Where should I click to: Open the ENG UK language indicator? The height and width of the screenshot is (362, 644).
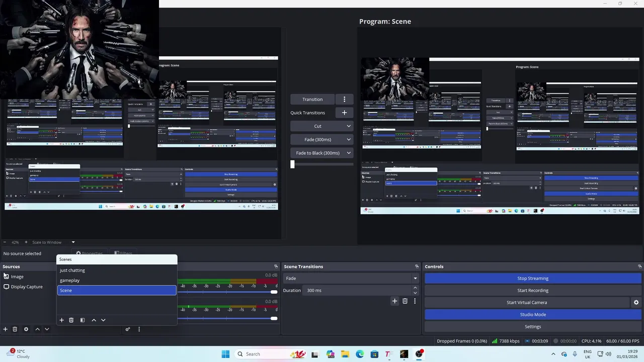pos(588,354)
